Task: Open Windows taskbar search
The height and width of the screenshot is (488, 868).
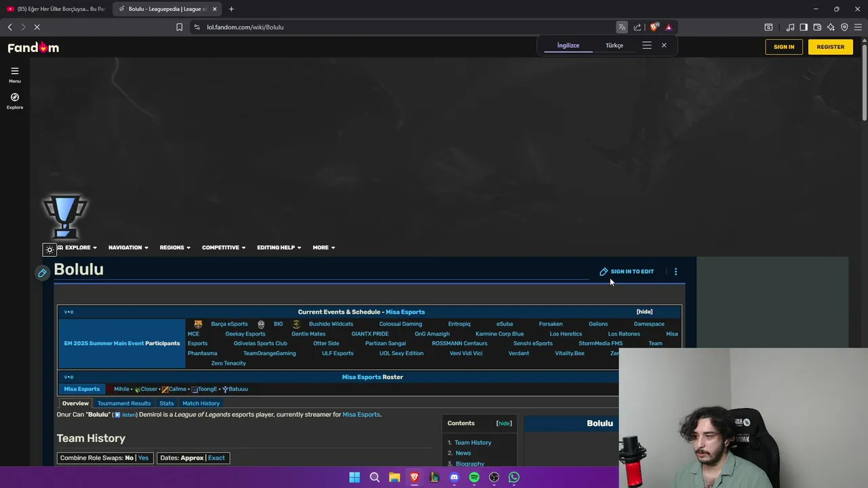Action: click(374, 477)
